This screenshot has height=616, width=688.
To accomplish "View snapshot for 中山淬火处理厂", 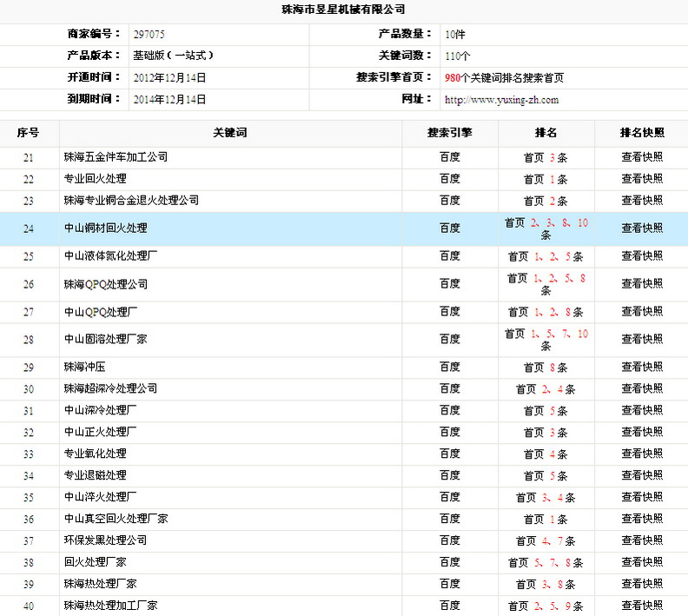I will 642,497.
